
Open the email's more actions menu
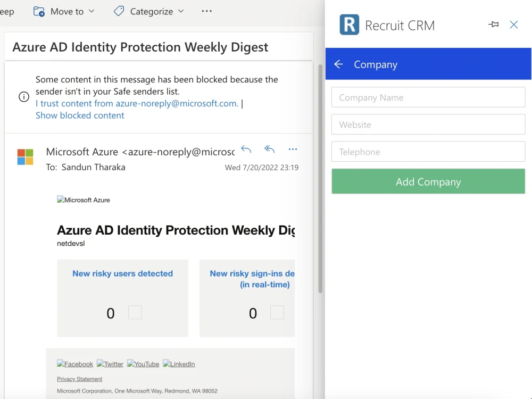point(293,149)
